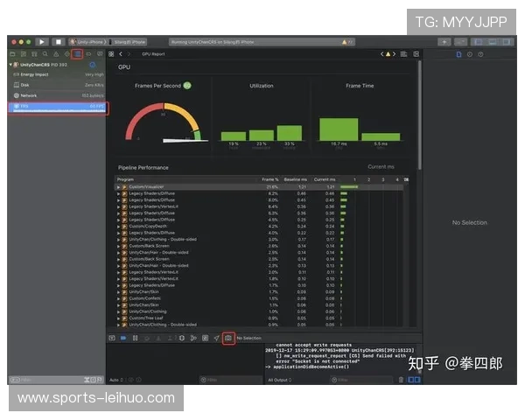Pause program execution in debug bar
This screenshot has height=420, width=525.
point(135,338)
